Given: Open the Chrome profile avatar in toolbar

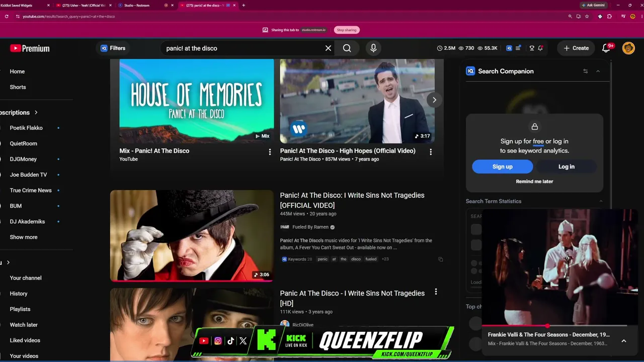Looking at the screenshot, I should 632,17.
